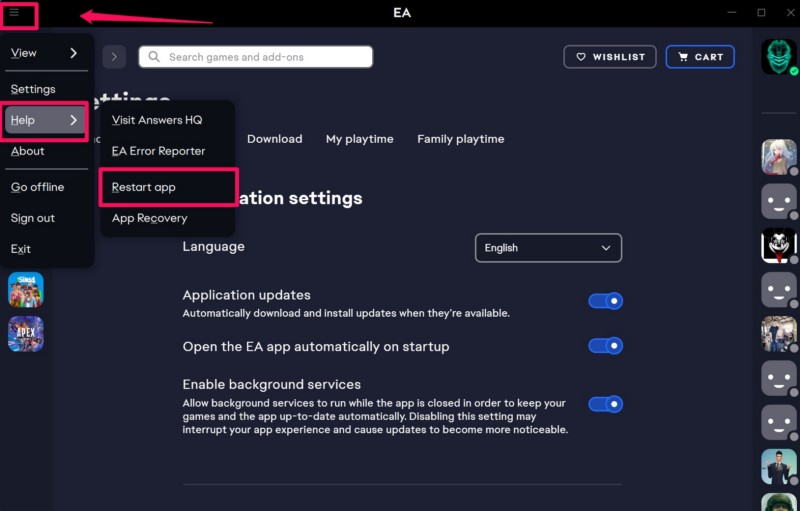Select App Recovery menu entry
This screenshot has height=511, width=800.
(149, 218)
